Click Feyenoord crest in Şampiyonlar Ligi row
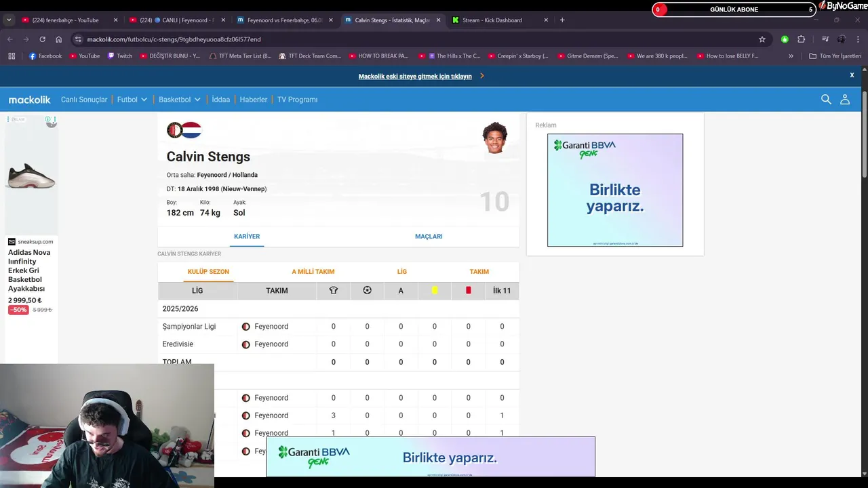The width and height of the screenshot is (868, 488). 245,327
